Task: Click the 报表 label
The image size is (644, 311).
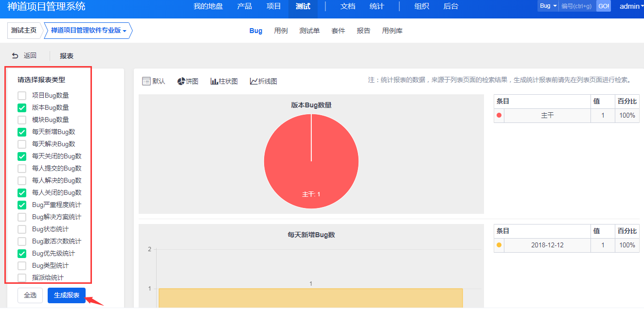Action: click(x=67, y=56)
